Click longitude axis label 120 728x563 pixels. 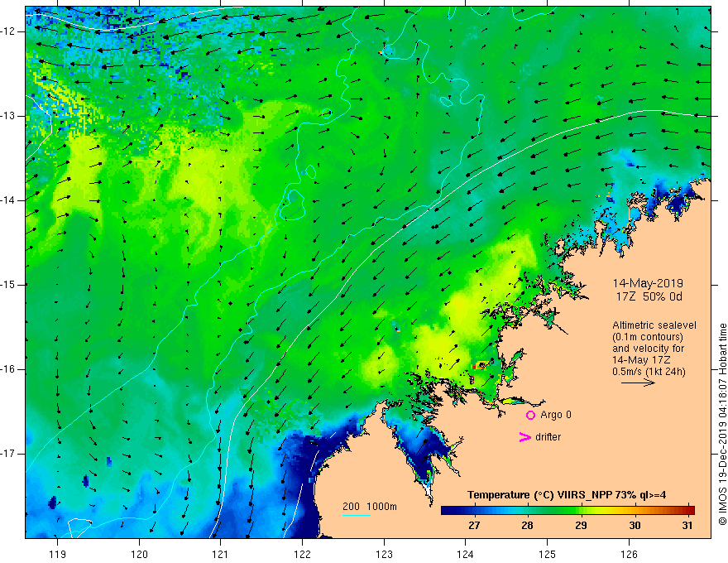coord(139,554)
